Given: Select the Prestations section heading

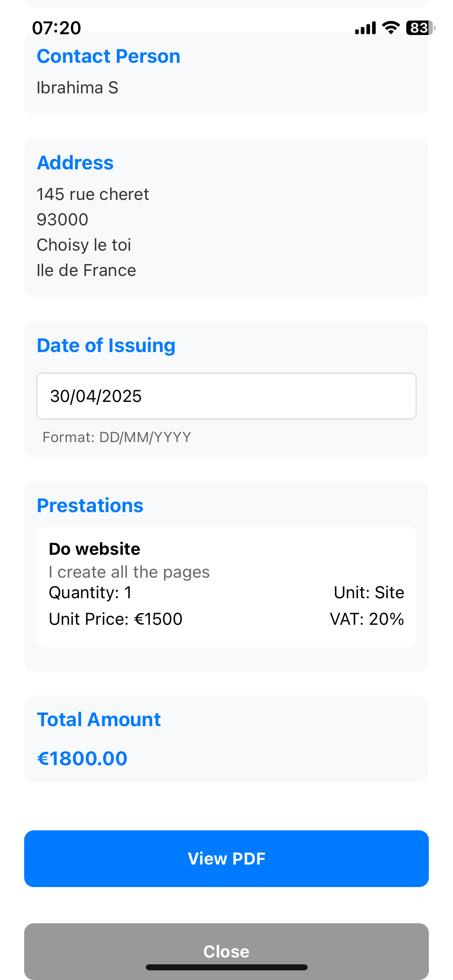Looking at the screenshot, I should (x=90, y=506).
